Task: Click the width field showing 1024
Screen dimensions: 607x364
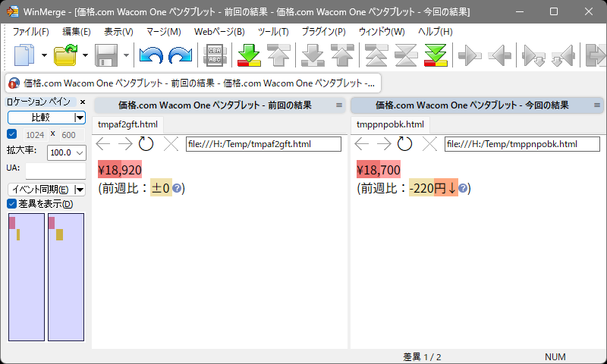Action: [36, 135]
